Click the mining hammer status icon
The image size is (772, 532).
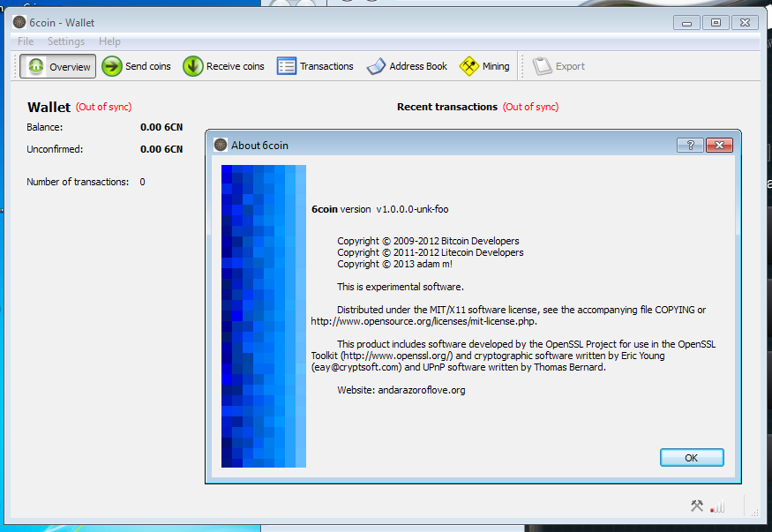pos(697,506)
